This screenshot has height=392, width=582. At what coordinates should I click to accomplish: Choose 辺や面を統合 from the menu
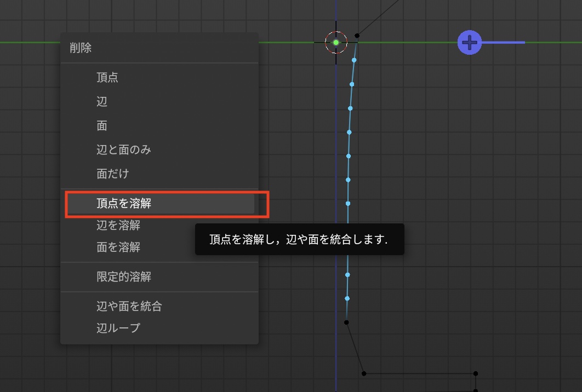pyautogui.click(x=129, y=307)
